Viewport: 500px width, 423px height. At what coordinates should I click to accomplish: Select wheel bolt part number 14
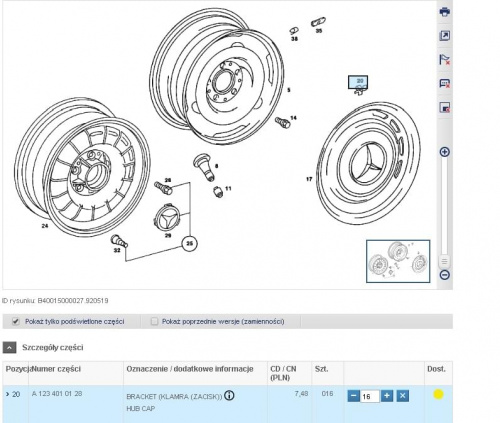[293, 118]
